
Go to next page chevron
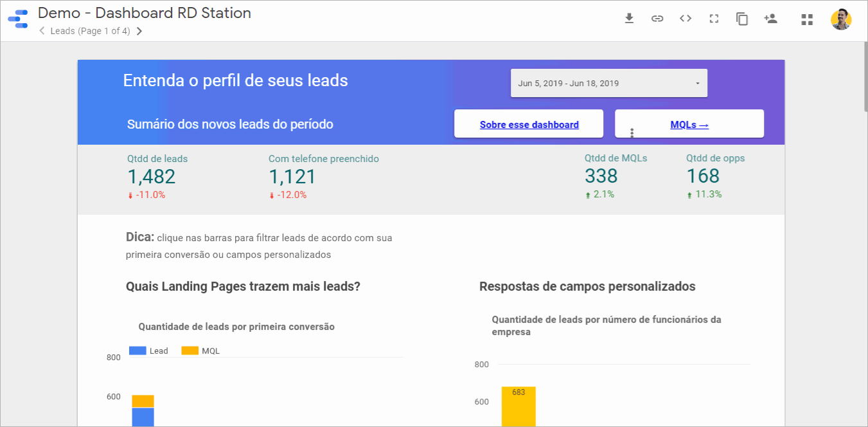139,31
